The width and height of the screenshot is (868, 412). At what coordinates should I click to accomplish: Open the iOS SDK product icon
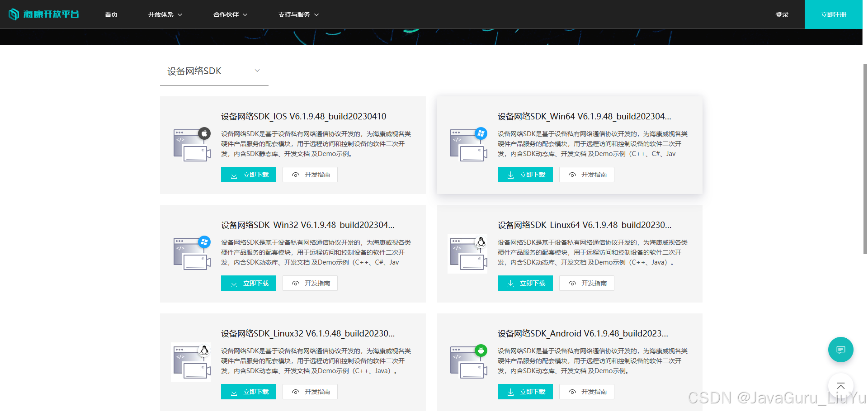pos(192,145)
